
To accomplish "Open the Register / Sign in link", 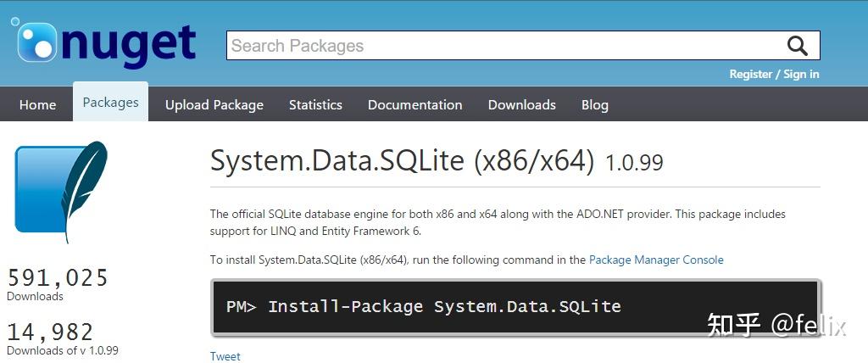I will 774,74.
